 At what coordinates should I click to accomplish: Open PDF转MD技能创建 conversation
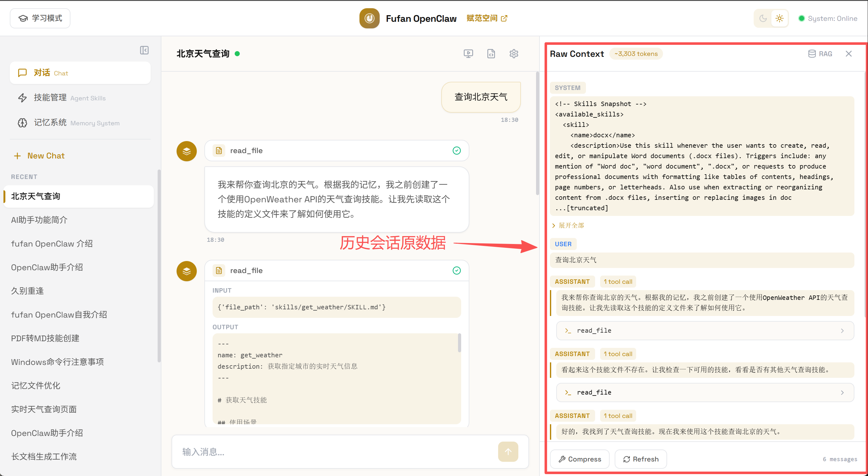click(x=79, y=338)
